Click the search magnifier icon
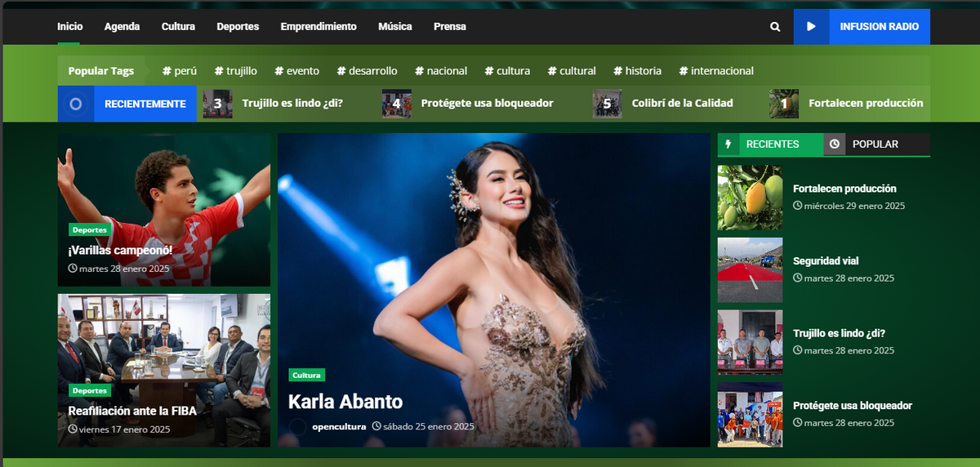980x467 pixels. tap(775, 27)
